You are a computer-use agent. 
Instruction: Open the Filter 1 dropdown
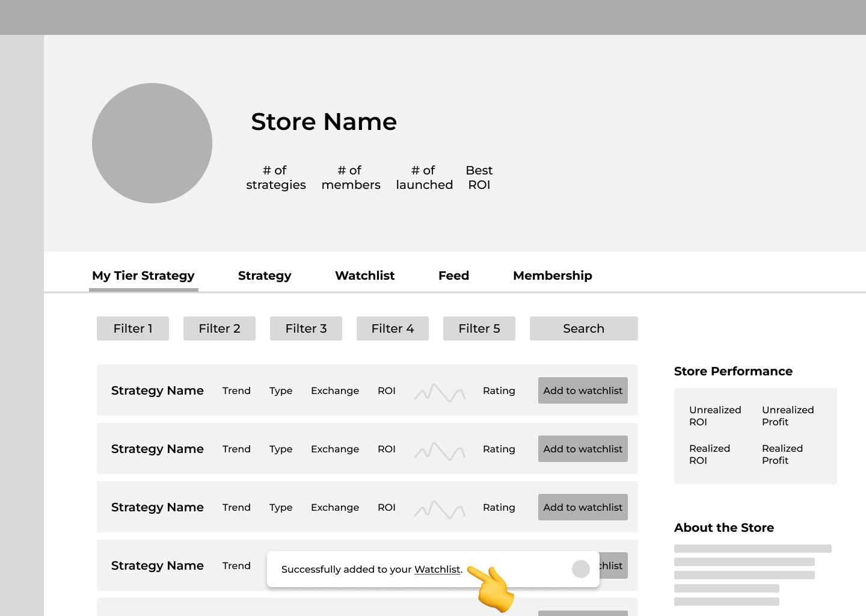pyautogui.click(x=133, y=328)
